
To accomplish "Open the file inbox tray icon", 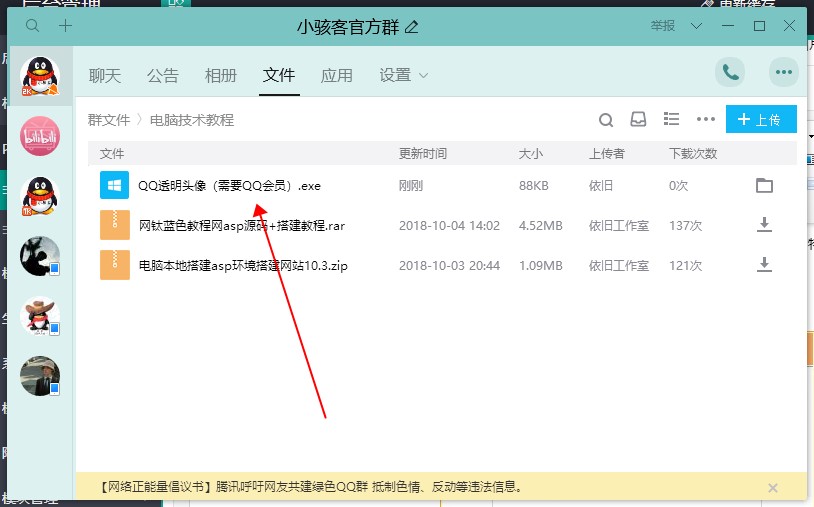I will click(638, 119).
